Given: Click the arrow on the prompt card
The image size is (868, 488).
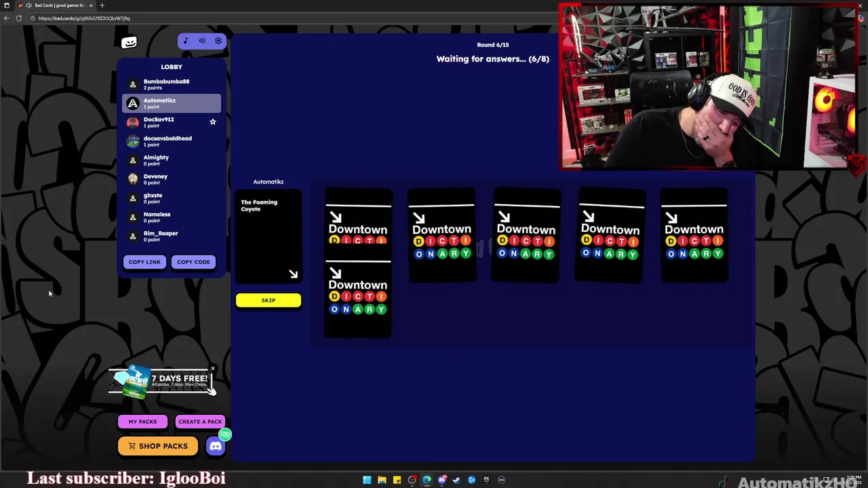Looking at the screenshot, I should pos(293,274).
